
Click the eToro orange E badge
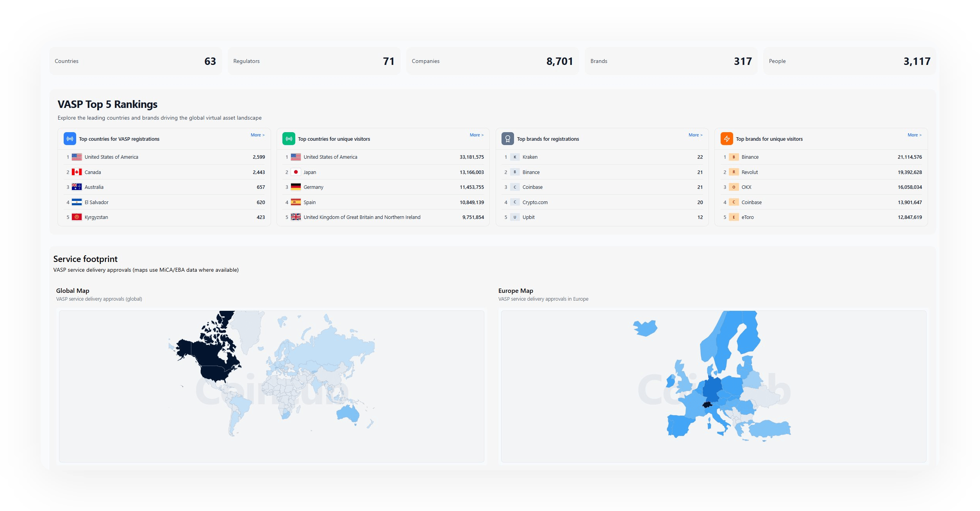[734, 217]
